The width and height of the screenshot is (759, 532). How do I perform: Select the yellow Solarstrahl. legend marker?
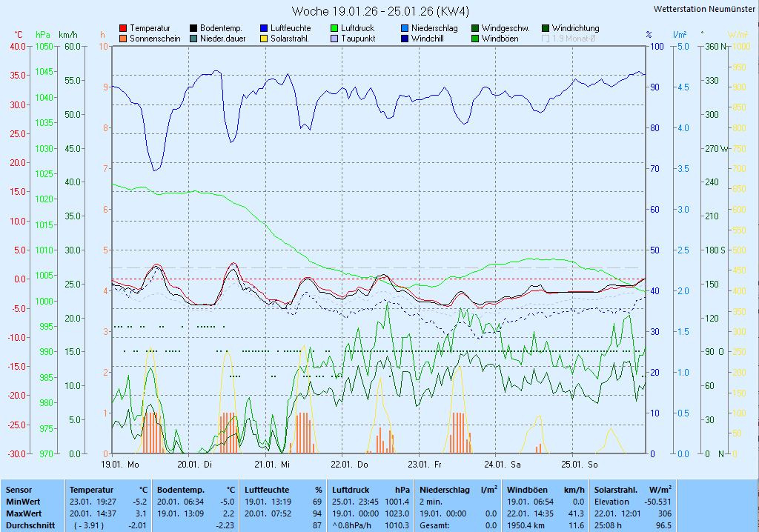pyautogui.click(x=264, y=39)
